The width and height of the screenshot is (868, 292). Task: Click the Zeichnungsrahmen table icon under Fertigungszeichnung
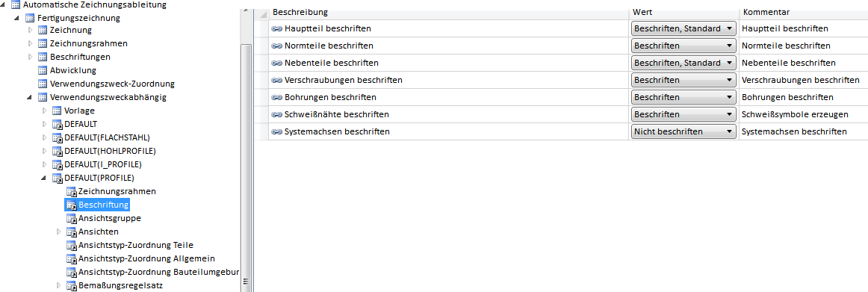[43, 43]
